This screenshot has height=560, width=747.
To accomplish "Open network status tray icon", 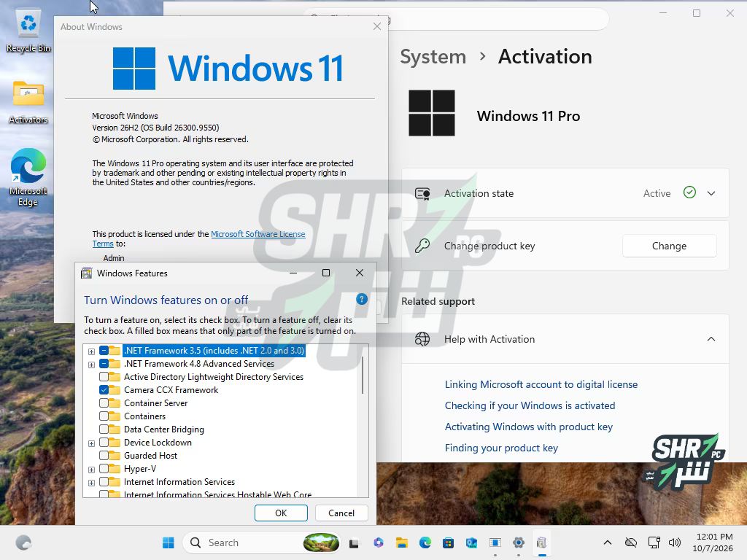I will (654, 542).
